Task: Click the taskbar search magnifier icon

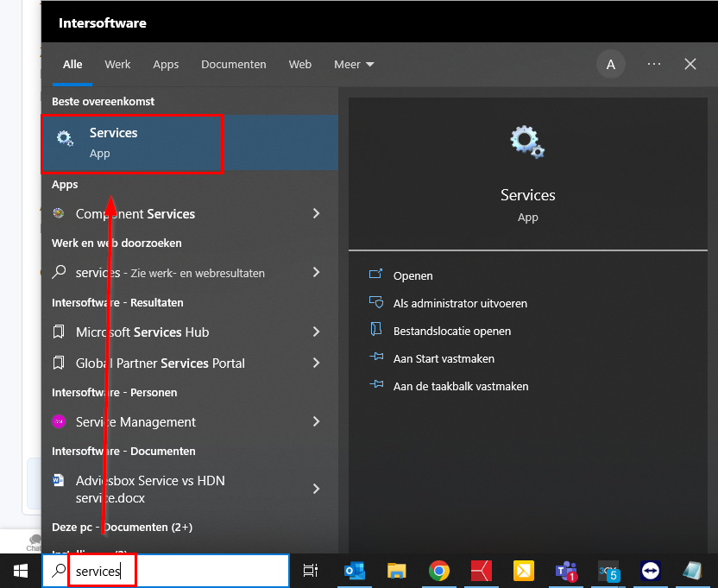Action: pyautogui.click(x=59, y=571)
